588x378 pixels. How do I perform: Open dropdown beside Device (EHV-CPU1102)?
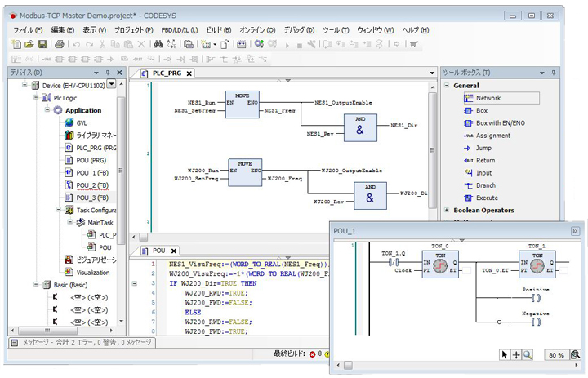112,84
